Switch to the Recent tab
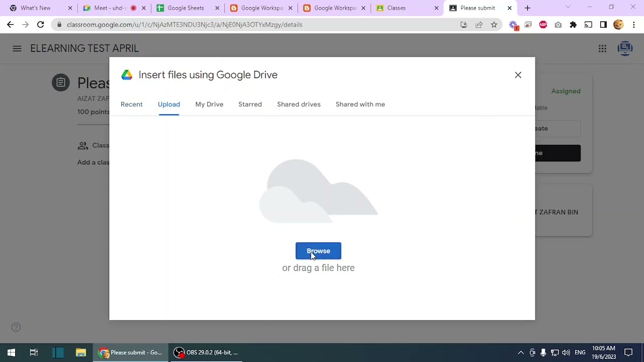644x362 pixels. coord(131,104)
